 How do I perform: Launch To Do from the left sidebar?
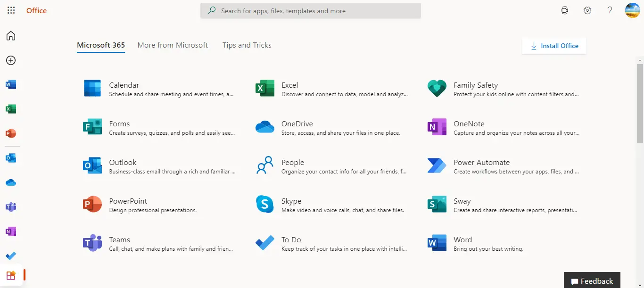(11, 256)
